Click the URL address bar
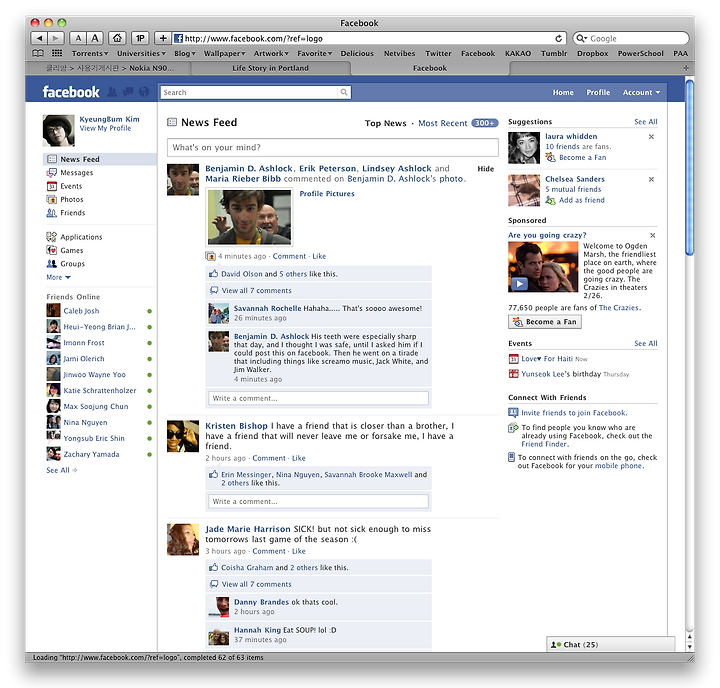The height and width of the screenshot is (688, 720). (x=363, y=39)
